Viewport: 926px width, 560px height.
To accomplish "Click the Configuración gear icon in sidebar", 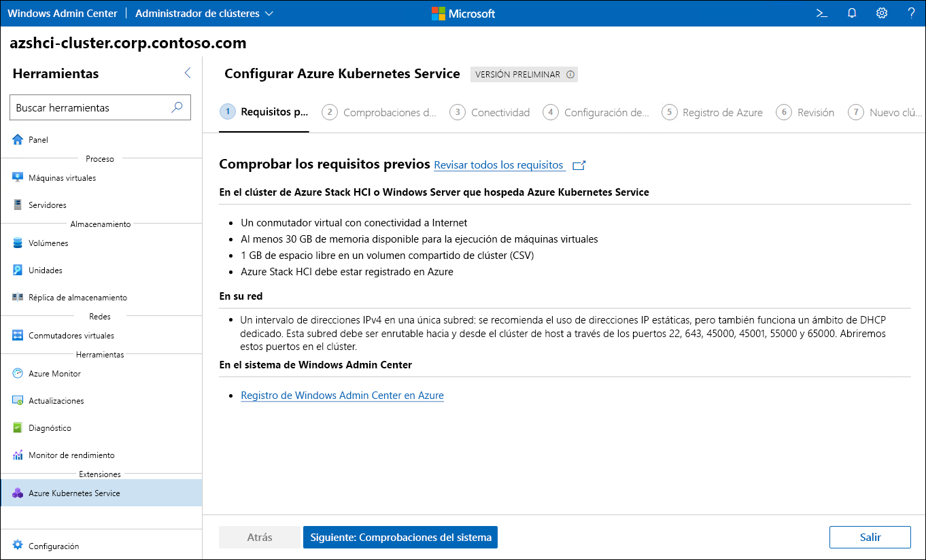I will (18, 545).
